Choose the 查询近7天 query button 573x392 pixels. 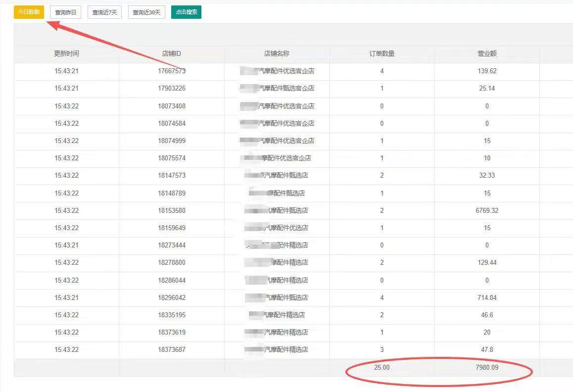[104, 12]
